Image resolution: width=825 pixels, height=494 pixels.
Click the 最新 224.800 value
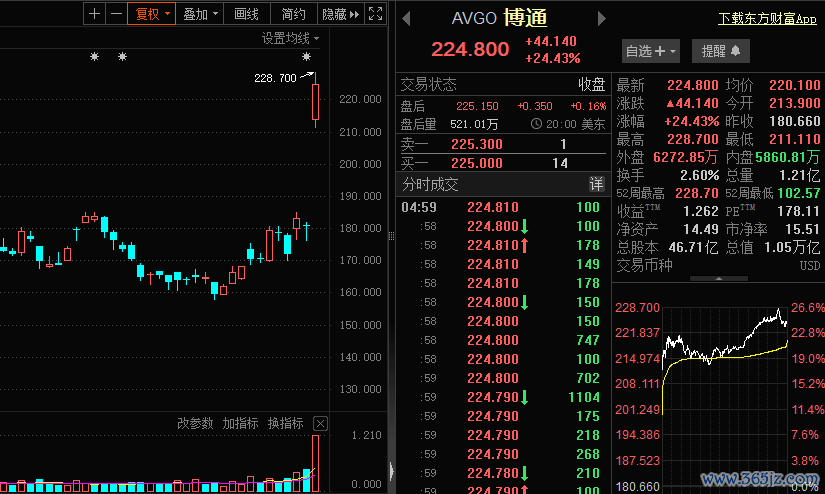(692, 85)
